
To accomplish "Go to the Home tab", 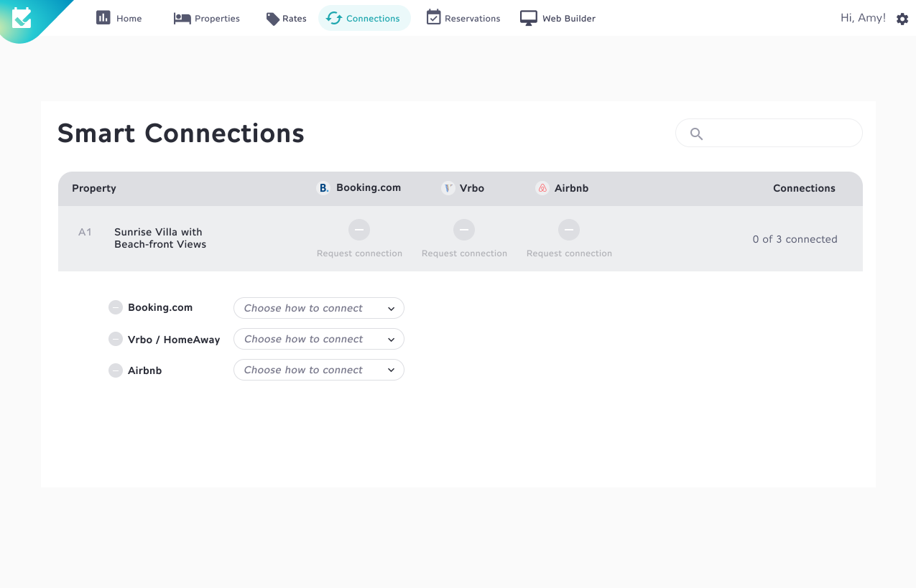I will [x=119, y=18].
